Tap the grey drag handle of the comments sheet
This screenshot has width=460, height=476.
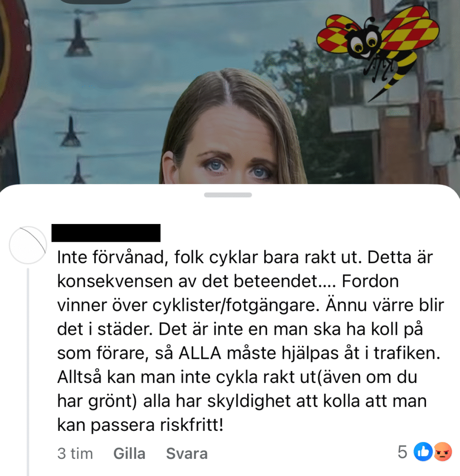pos(228,195)
